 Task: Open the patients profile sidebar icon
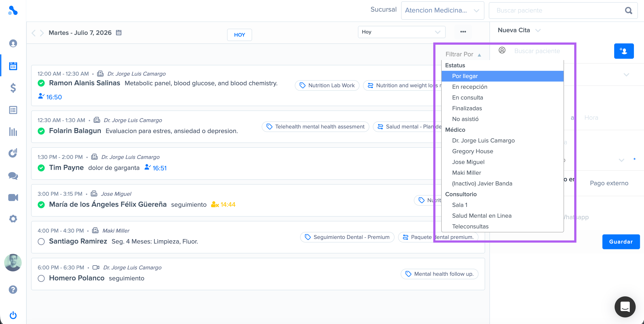(x=13, y=43)
